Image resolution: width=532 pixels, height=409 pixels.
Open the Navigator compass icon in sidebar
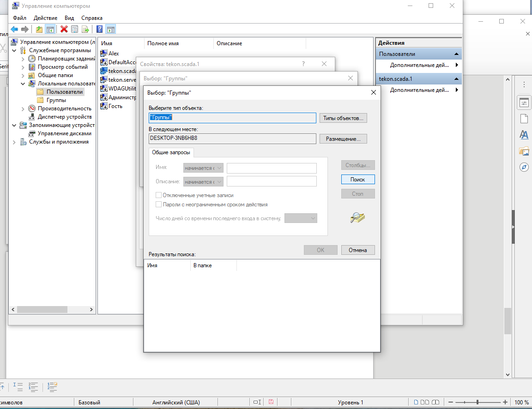(524, 167)
